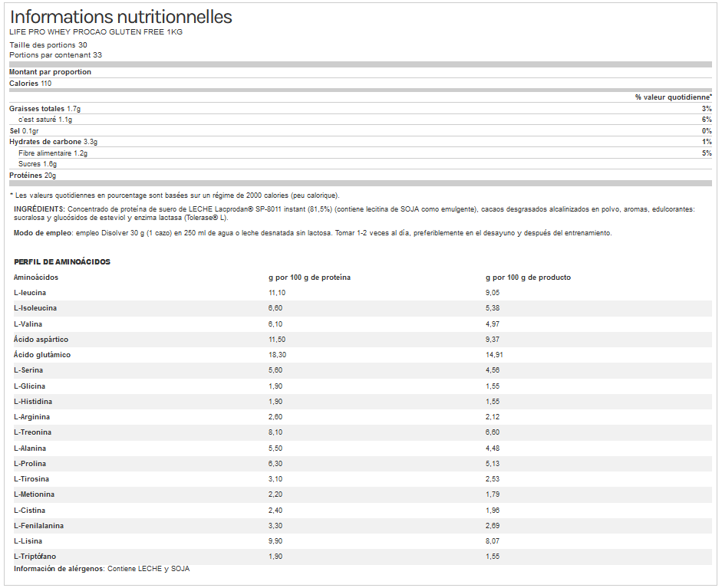Click the "Información de alérgenos" label

coord(58,569)
